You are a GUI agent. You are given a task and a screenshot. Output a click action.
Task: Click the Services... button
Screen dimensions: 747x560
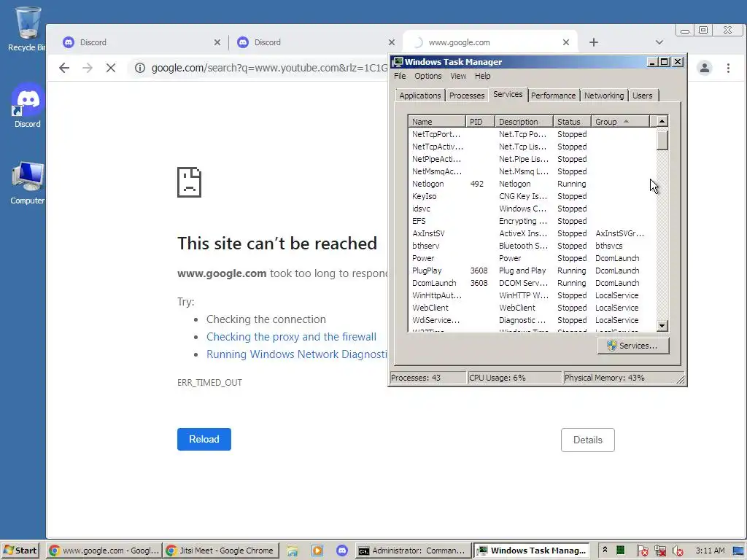click(633, 346)
